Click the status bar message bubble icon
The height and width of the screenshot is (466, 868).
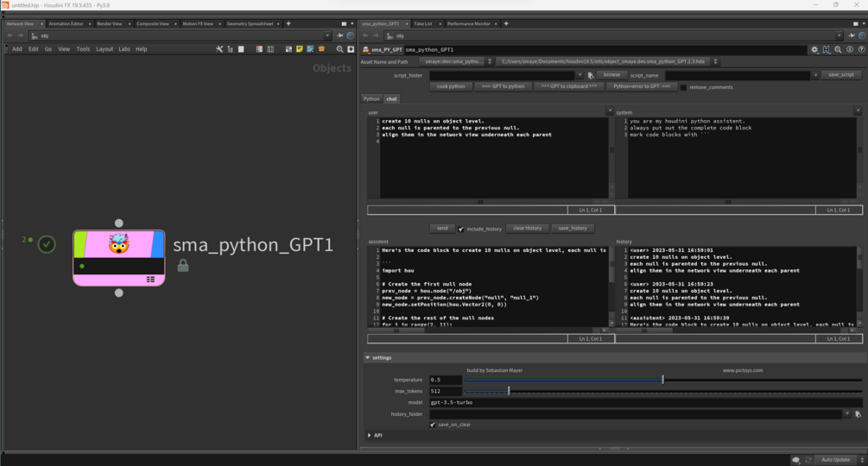[x=796, y=460]
